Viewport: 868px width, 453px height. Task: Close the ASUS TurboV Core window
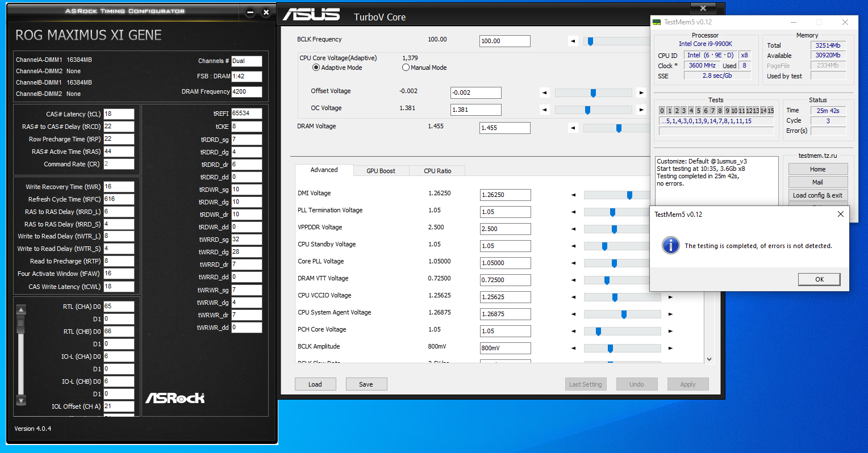click(703, 8)
